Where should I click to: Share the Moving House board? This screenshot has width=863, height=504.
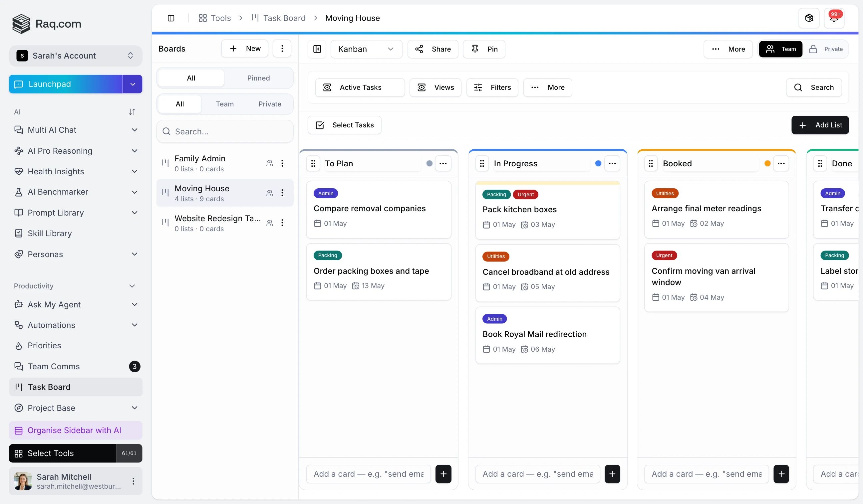(x=432, y=49)
